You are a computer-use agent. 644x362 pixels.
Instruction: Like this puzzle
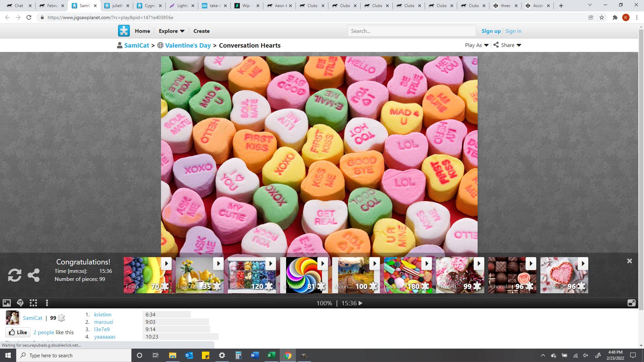click(x=18, y=332)
